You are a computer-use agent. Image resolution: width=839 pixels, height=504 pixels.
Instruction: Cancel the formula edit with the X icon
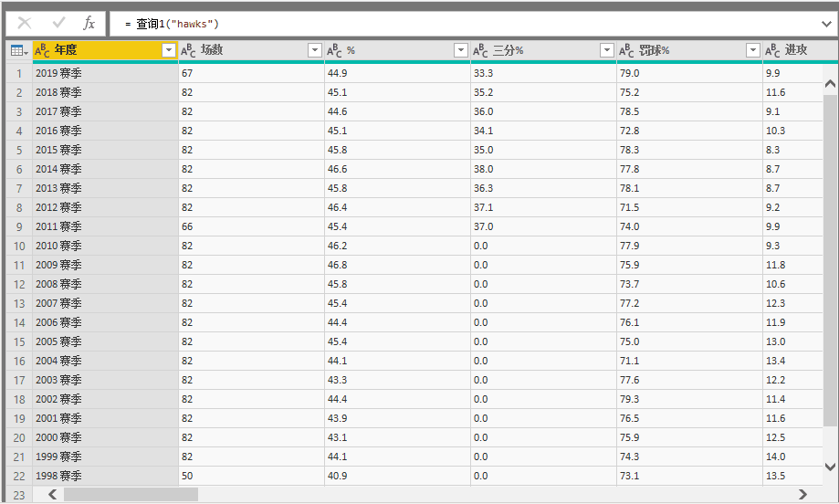pos(25,23)
